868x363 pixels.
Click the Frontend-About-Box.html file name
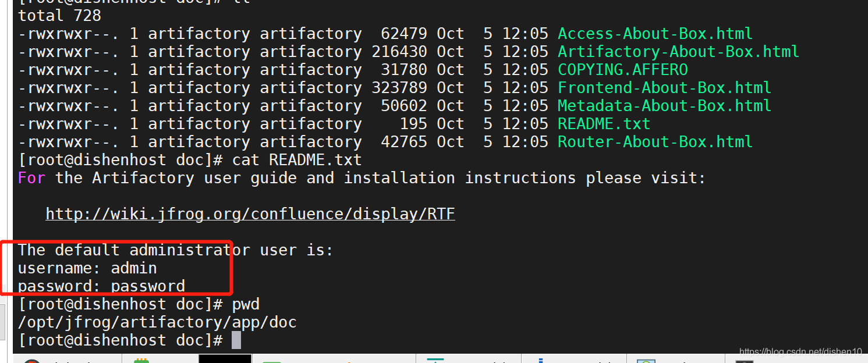664,88
